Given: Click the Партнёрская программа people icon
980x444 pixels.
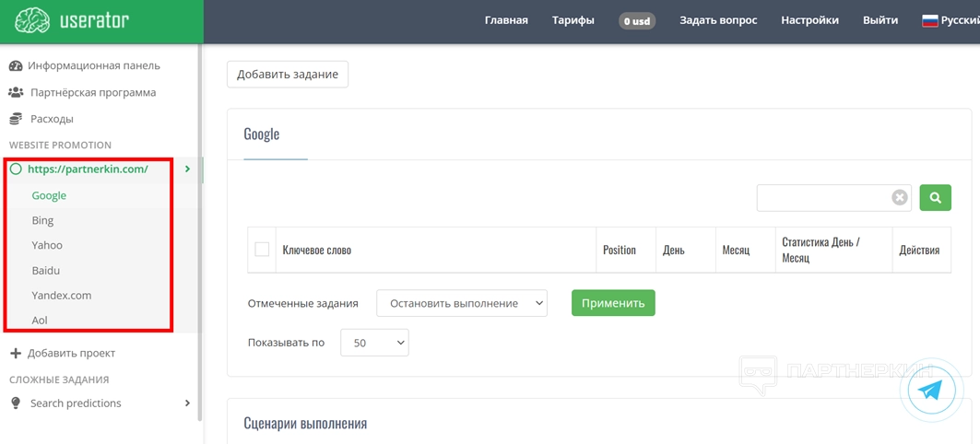Looking at the screenshot, I should point(16,92).
